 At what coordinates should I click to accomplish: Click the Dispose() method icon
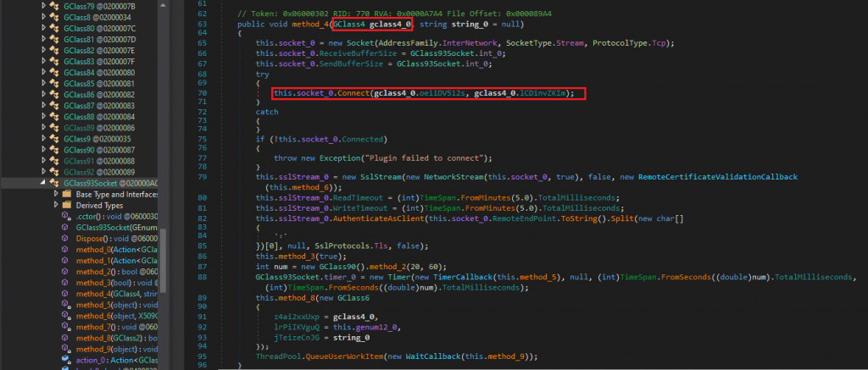tap(67, 238)
